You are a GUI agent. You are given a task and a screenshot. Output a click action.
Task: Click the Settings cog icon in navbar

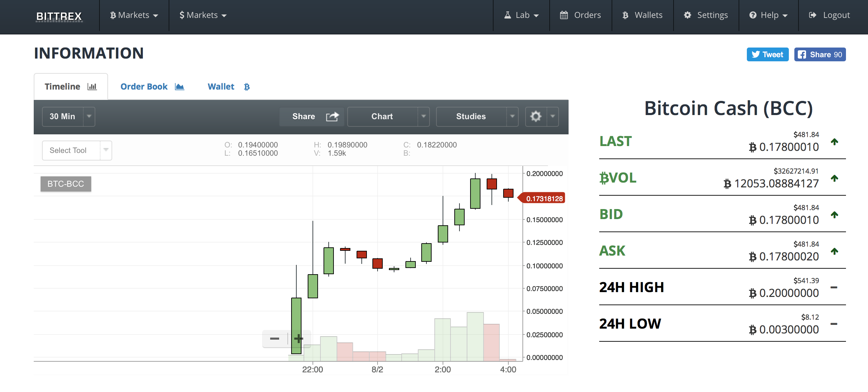(687, 15)
